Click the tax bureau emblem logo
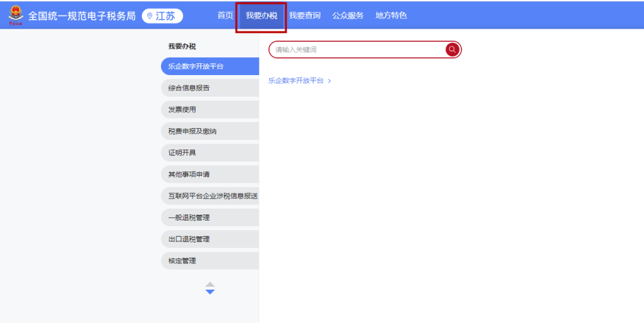 click(16, 15)
